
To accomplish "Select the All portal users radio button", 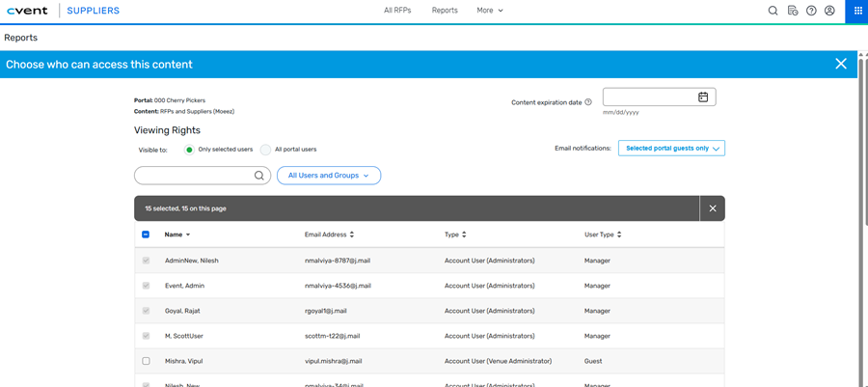I will 265,150.
